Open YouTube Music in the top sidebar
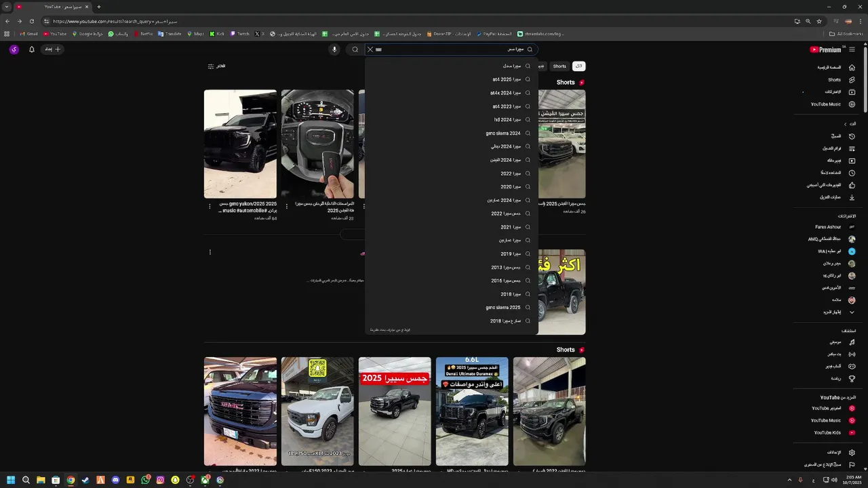Image resolution: width=868 pixels, height=488 pixels. point(832,104)
